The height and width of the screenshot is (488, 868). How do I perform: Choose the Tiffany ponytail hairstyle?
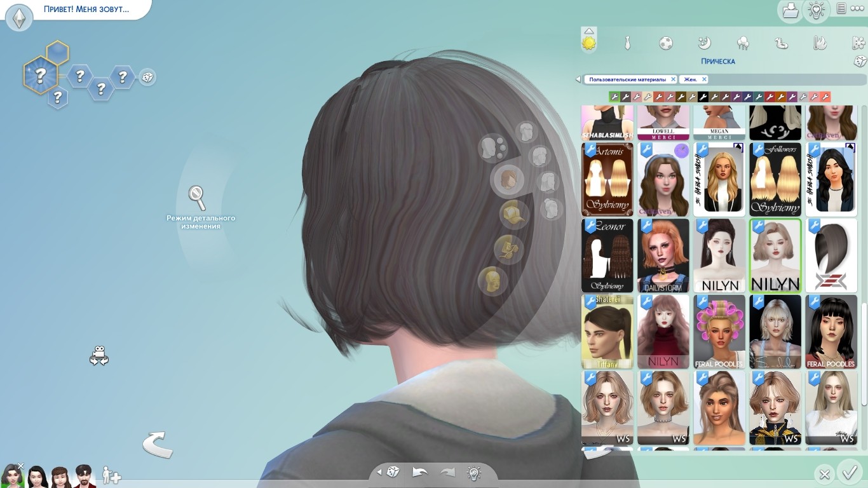607,332
